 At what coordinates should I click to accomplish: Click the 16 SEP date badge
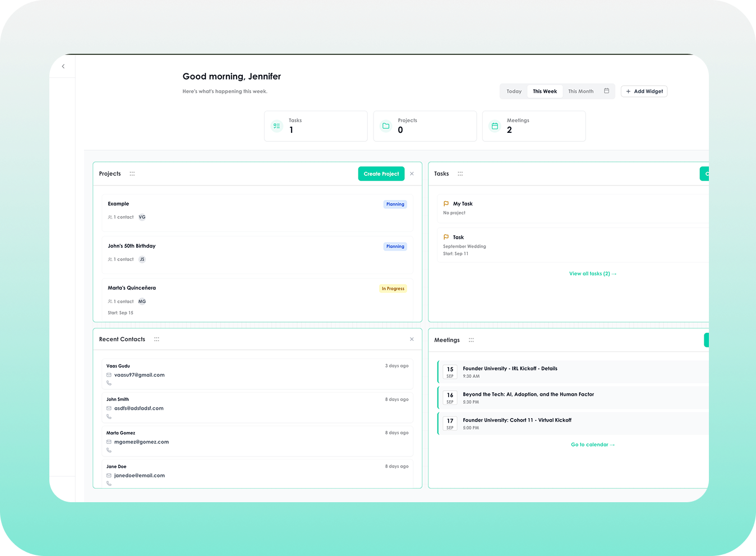(x=450, y=398)
